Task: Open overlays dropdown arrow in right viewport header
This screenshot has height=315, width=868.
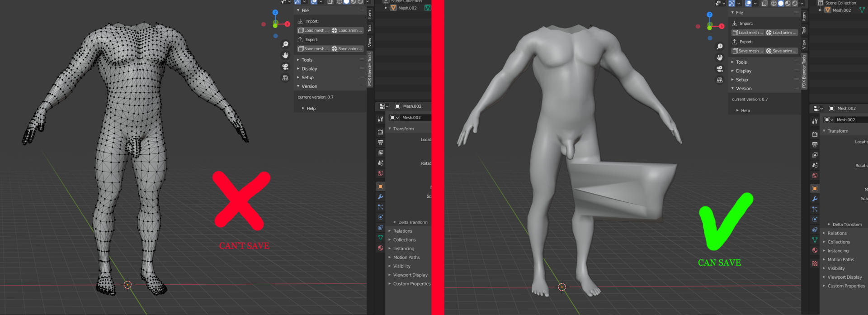Action: coord(755,4)
